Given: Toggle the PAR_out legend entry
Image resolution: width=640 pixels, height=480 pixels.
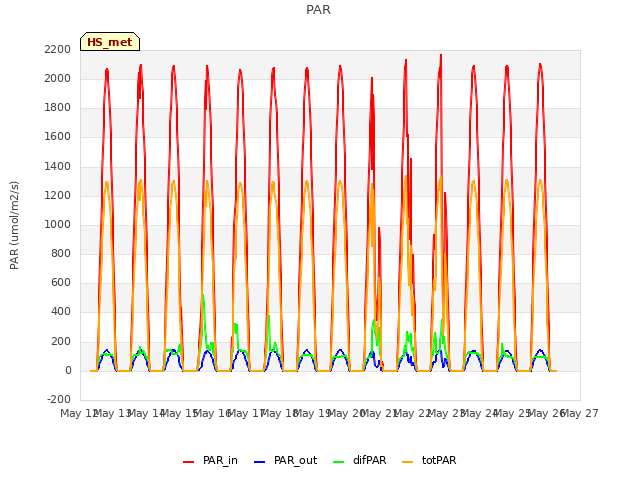Looking at the screenshot, I should [286, 460].
